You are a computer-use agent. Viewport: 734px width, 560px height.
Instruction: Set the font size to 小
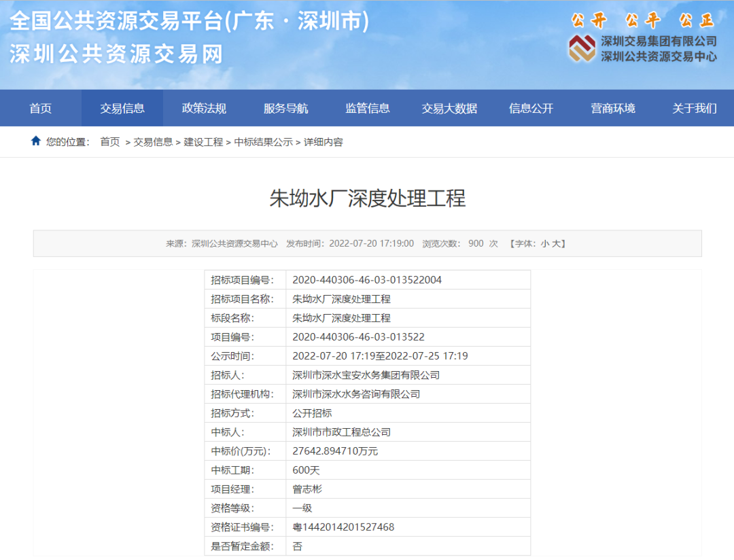pyautogui.click(x=545, y=243)
